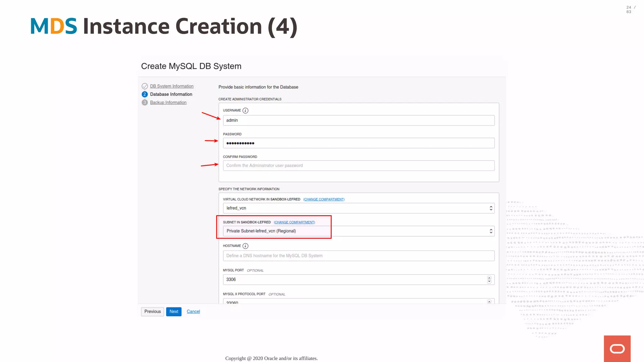This screenshot has height=362, width=644.
Task: Click Change Compartment link for Subnet
Action: click(294, 222)
